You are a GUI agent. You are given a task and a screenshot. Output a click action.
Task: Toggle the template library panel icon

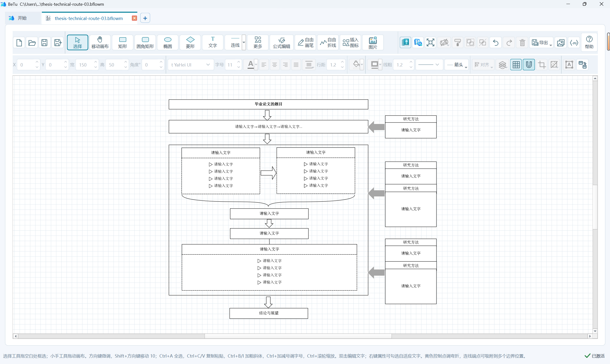tap(405, 43)
